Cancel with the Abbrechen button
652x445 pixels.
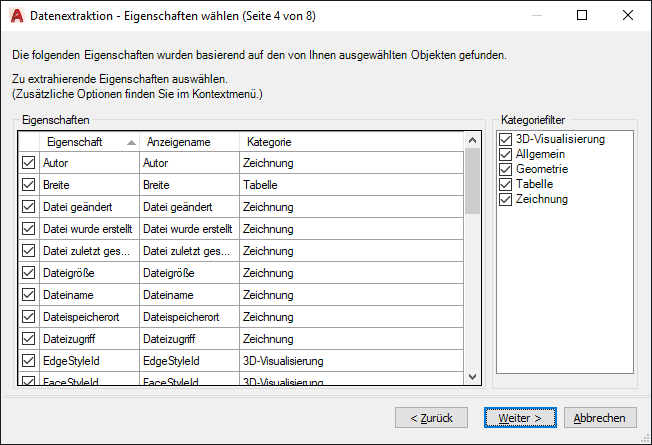tap(600, 418)
